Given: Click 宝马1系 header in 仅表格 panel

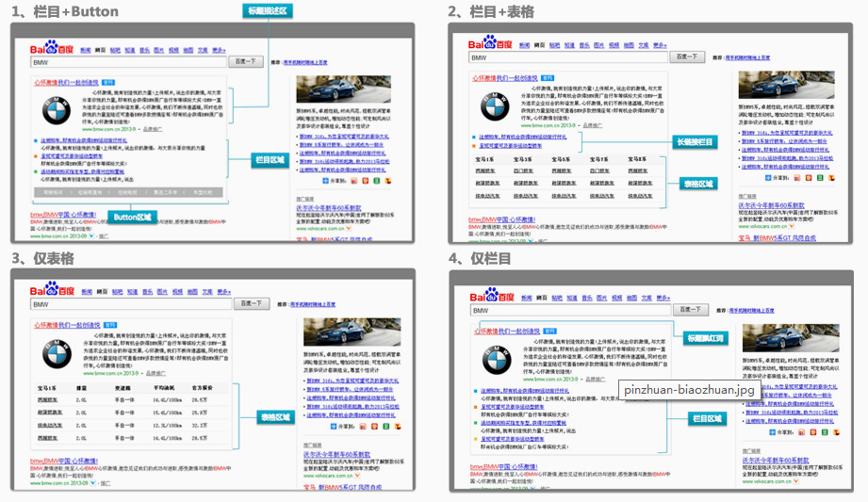Looking at the screenshot, I should point(47,388).
